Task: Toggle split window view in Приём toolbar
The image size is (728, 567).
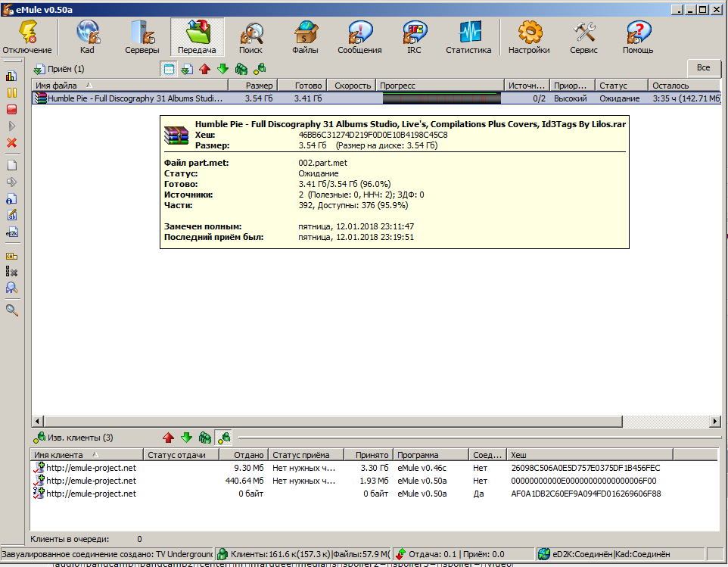Action: coord(169,69)
